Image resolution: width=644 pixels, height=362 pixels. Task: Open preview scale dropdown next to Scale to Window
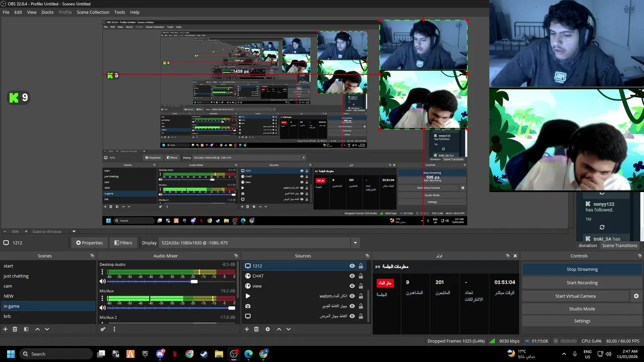74,231
